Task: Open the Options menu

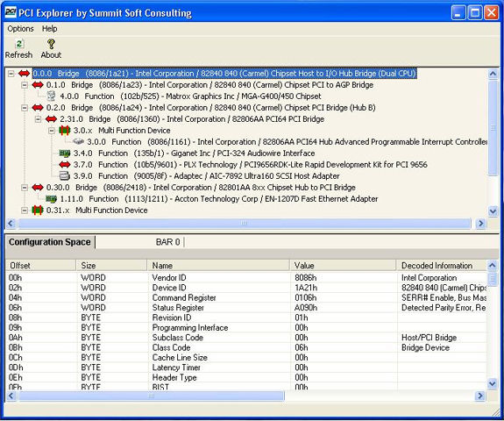Action: point(20,29)
